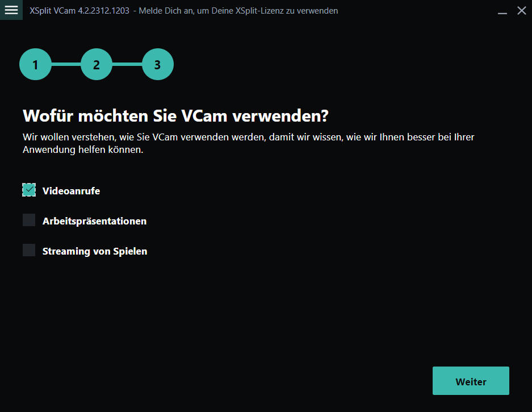This screenshot has height=412, width=532.
Task: Select step 1 circle in the progress indicator
Action: pyautogui.click(x=35, y=64)
